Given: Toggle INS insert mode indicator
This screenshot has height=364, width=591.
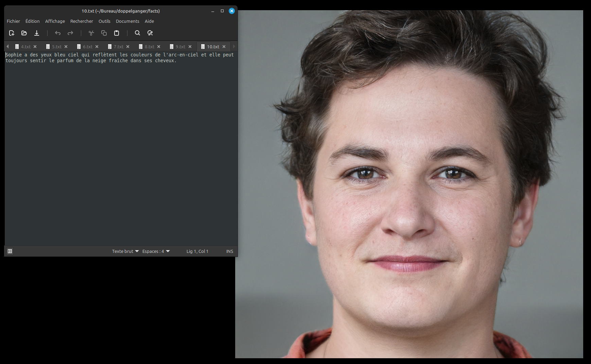Looking at the screenshot, I should [229, 251].
